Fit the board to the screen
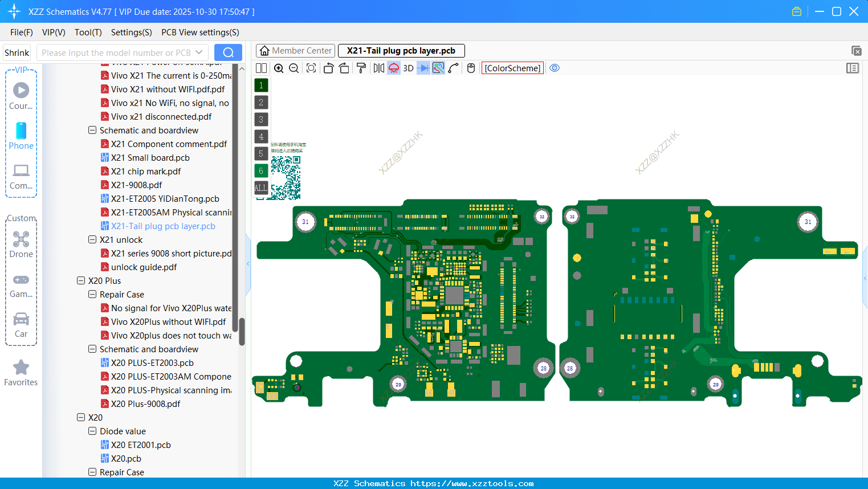Screen dimensions: 868x489 [311, 68]
